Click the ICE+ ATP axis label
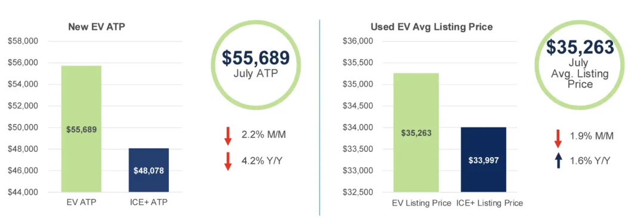This screenshot has height=218, width=644. 149,202
